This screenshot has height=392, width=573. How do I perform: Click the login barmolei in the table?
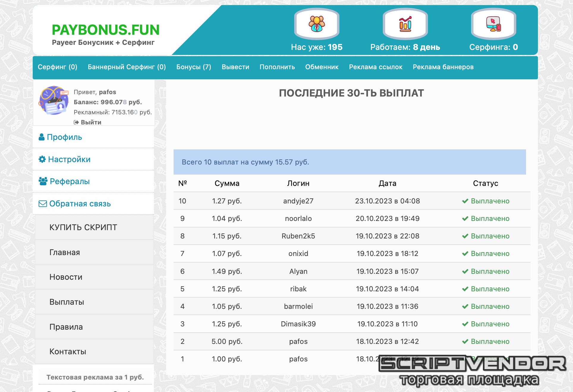click(298, 306)
